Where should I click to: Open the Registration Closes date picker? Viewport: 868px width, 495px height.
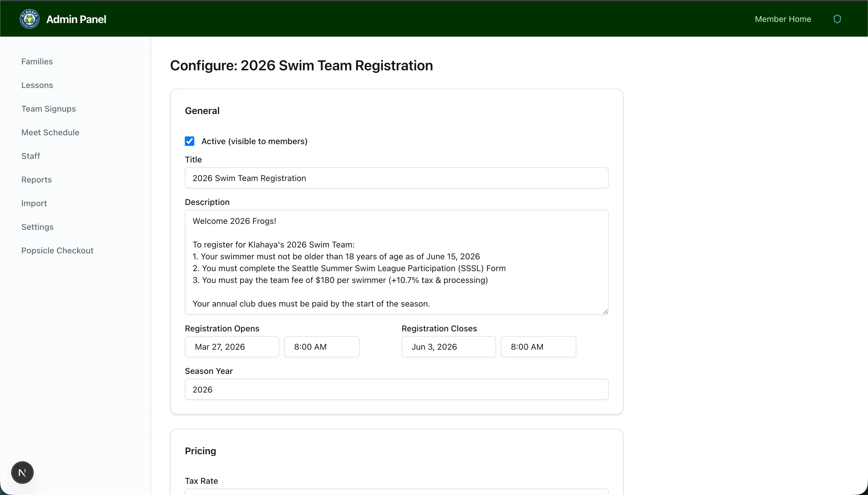448,346
